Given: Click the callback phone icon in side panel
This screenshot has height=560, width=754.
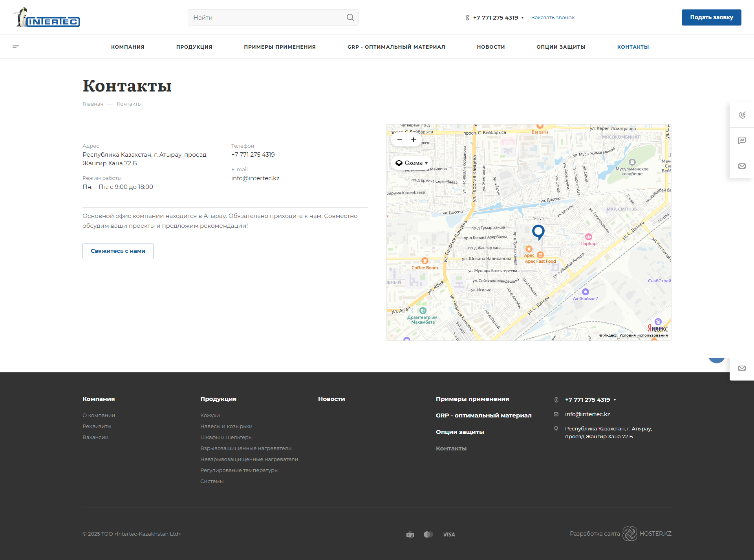Looking at the screenshot, I should (x=742, y=115).
